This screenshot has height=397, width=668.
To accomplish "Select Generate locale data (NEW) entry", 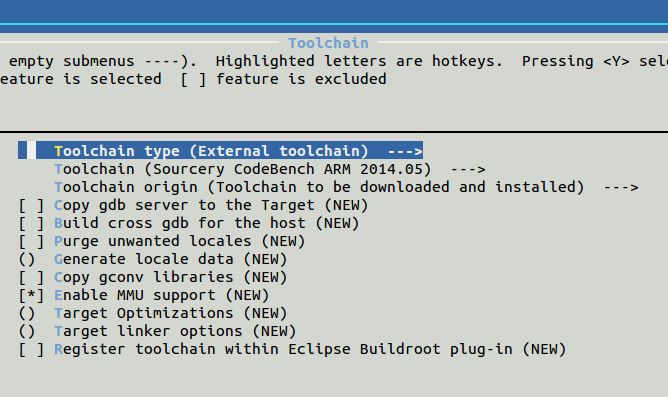I will pyautogui.click(x=153, y=259).
